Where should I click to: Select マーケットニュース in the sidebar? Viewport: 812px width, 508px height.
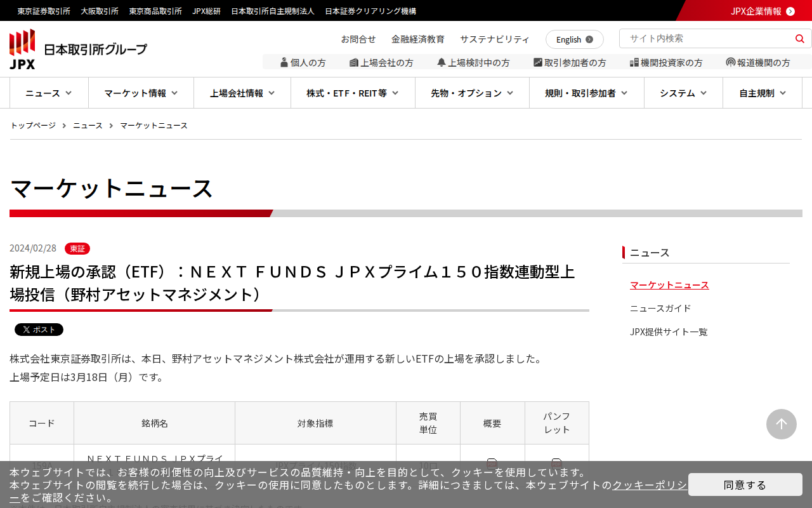pos(669,284)
